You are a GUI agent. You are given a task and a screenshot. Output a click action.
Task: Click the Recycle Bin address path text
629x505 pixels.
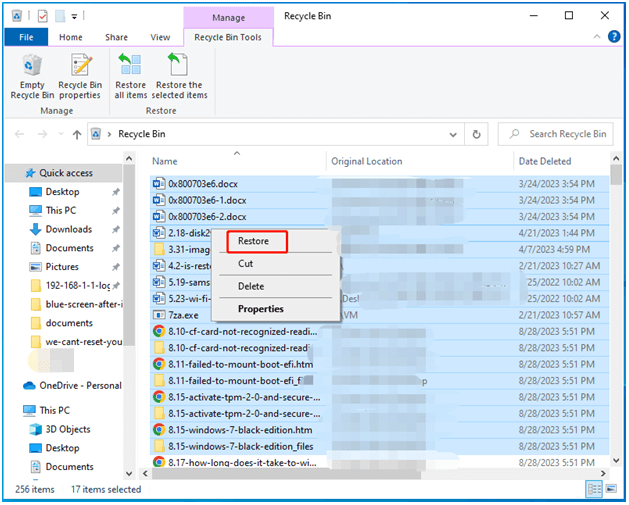[142, 134]
